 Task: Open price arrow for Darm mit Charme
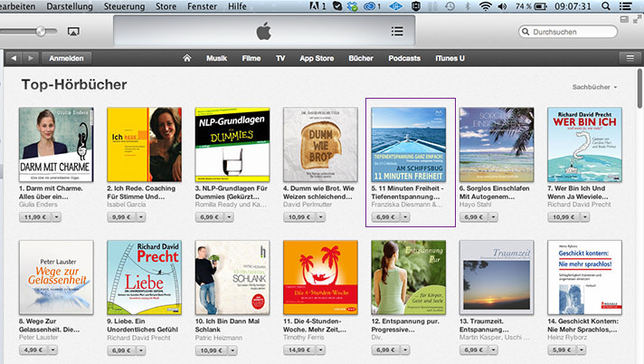pyautogui.click(x=57, y=216)
